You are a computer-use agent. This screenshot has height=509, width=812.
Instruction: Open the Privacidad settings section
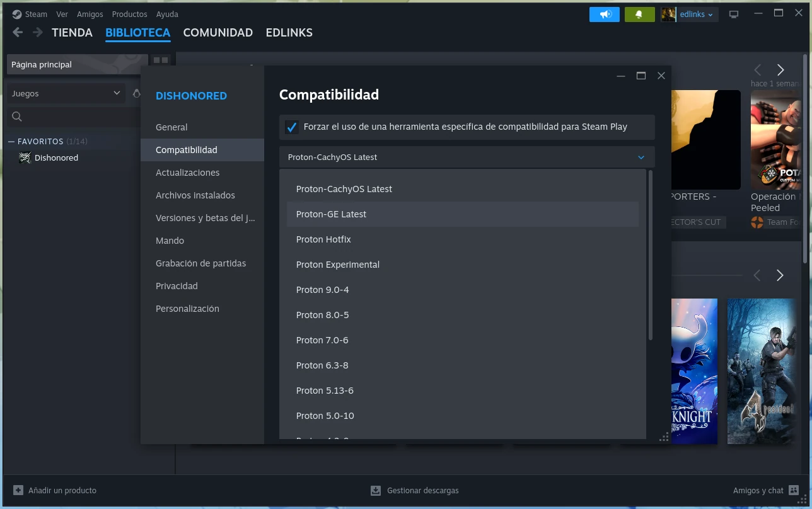pyautogui.click(x=202, y=286)
